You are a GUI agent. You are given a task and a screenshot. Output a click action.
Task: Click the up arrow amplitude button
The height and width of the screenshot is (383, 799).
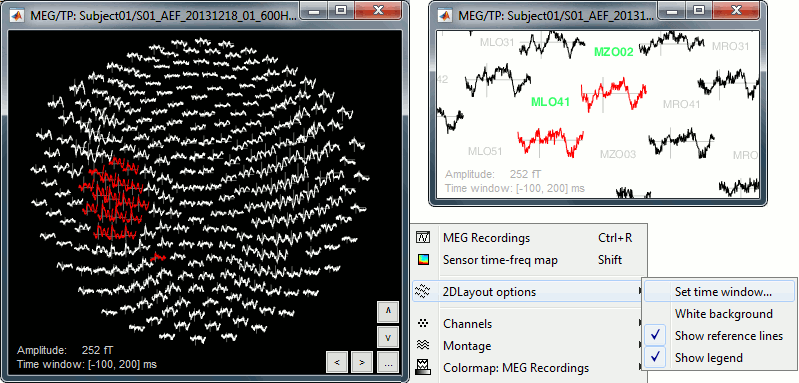tap(388, 312)
